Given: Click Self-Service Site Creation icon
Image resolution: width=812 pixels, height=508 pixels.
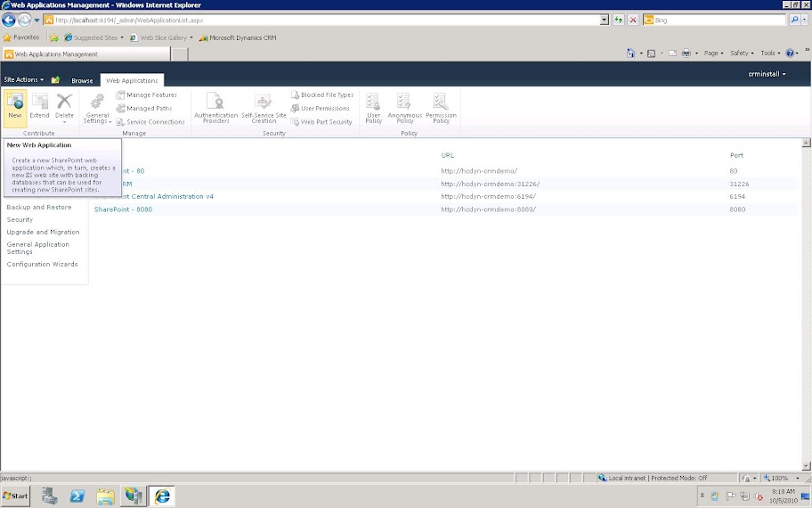Looking at the screenshot, I should click(264, 108).
